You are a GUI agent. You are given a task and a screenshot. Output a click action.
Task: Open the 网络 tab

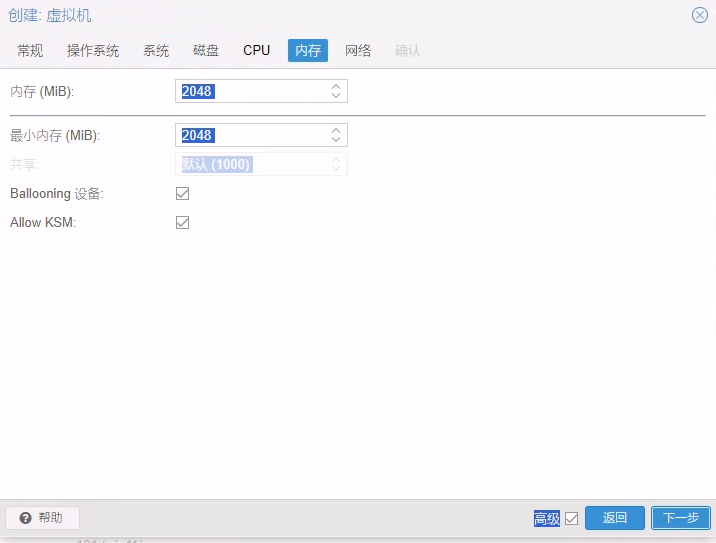click(358, 51)
